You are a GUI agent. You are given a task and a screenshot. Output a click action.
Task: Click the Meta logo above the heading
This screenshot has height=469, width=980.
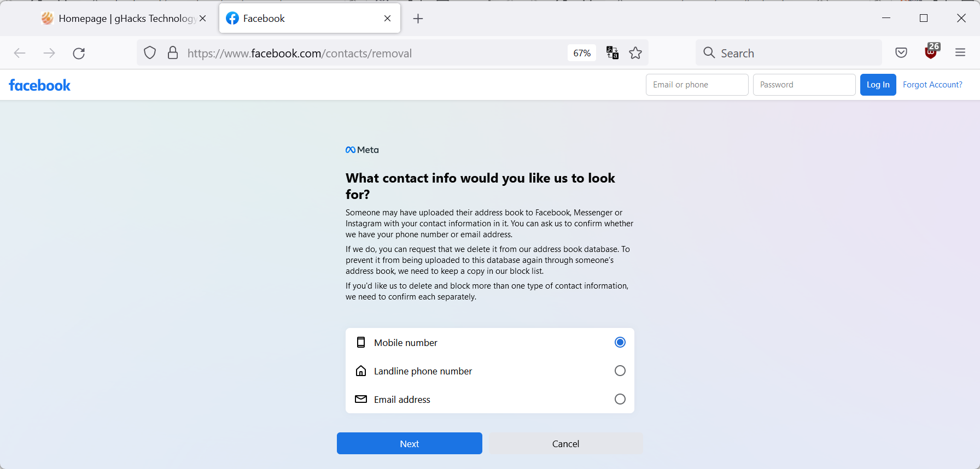(362, 150)
